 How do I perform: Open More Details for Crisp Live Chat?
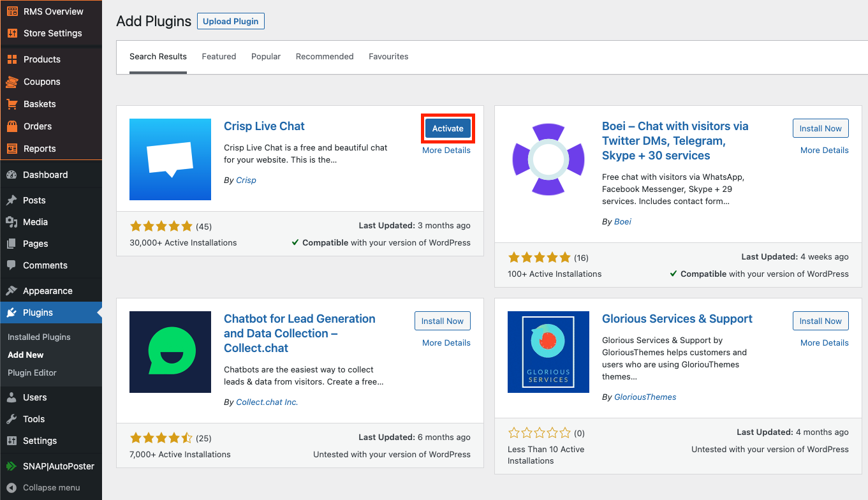(x=446, y=151)
